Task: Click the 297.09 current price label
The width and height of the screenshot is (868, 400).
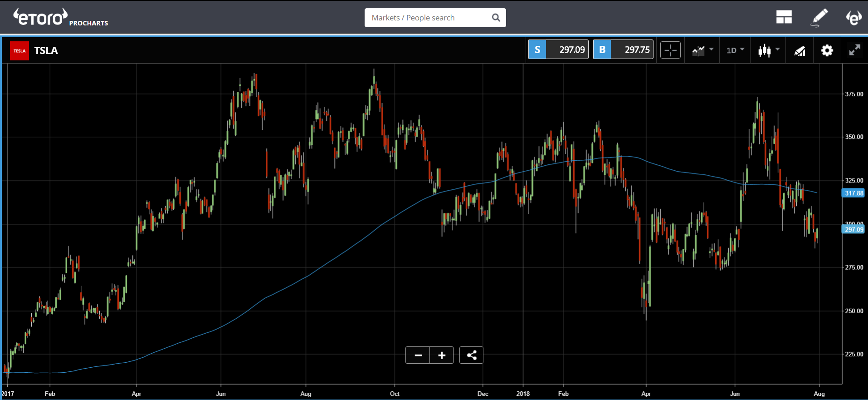Action: point(853,229)
